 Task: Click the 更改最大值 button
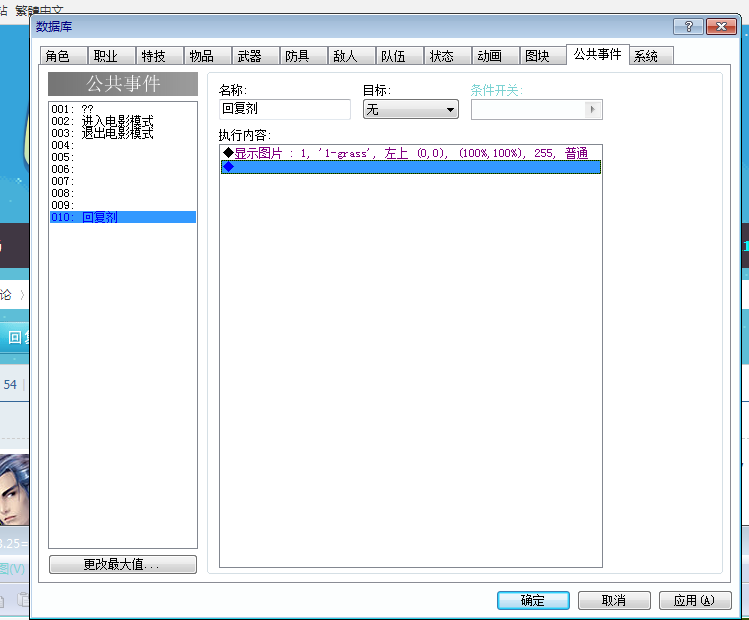tap(123, 564)
